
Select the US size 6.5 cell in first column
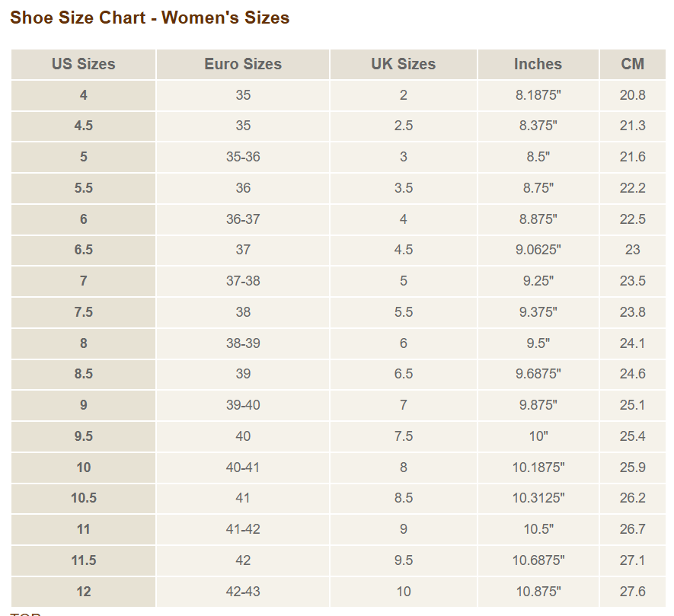[83, 250]
